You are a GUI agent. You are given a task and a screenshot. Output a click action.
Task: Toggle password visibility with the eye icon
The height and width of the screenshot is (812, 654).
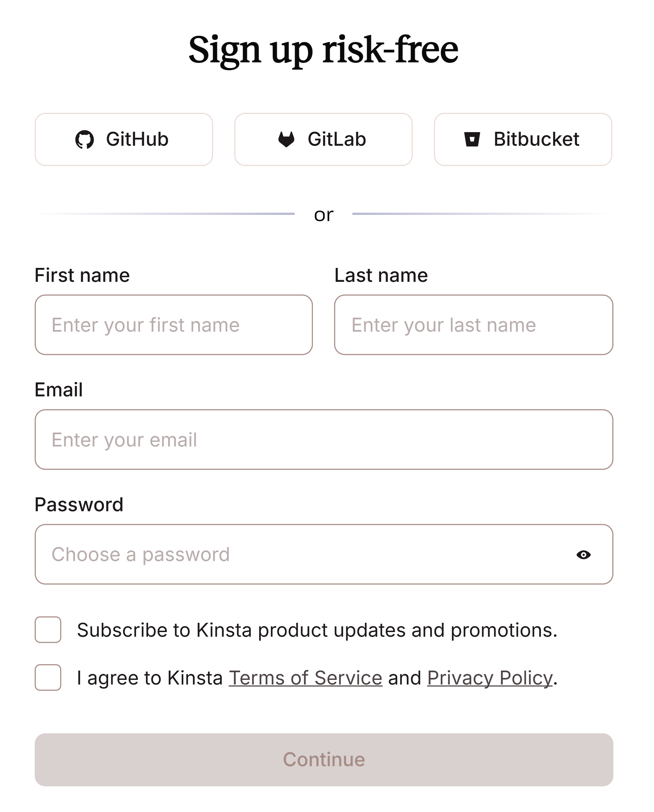click(x=584, y=554)
